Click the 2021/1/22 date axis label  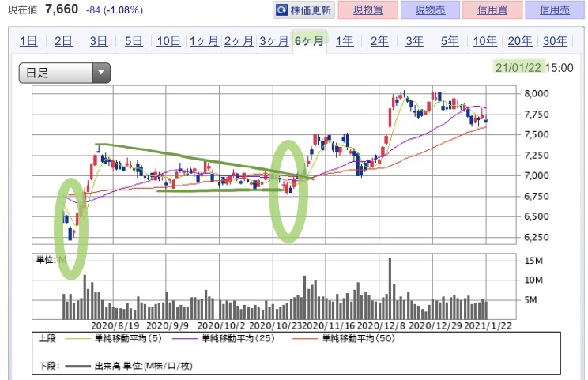click(x=488, y=326)
